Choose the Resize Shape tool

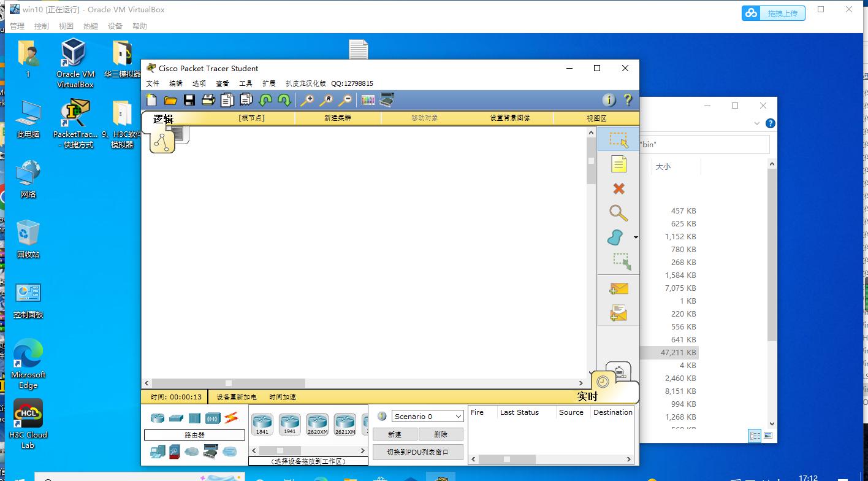point(622,262)
